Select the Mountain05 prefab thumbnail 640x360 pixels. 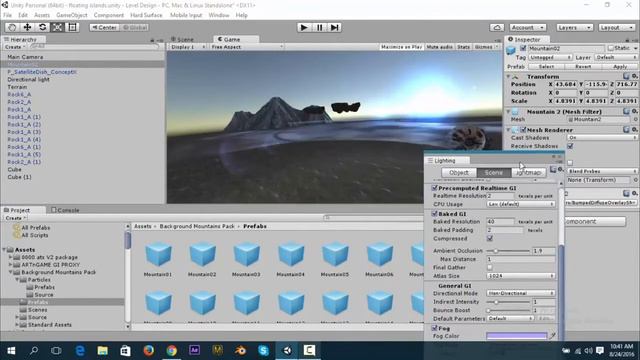(x=335, y=254)
